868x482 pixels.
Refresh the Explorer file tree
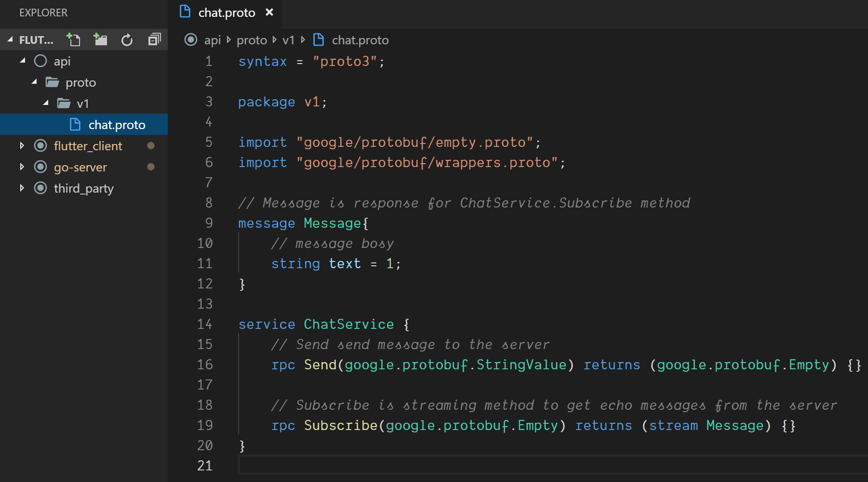pos(127,40)
